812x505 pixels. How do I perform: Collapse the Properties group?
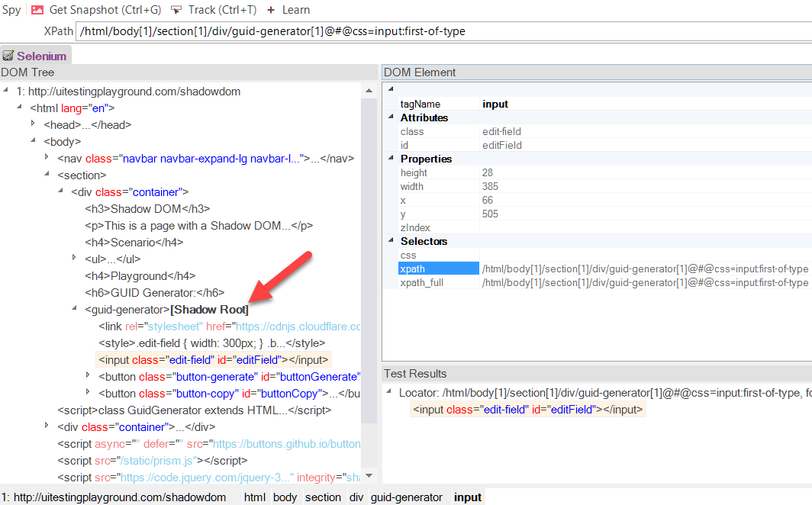click(389, 159)
